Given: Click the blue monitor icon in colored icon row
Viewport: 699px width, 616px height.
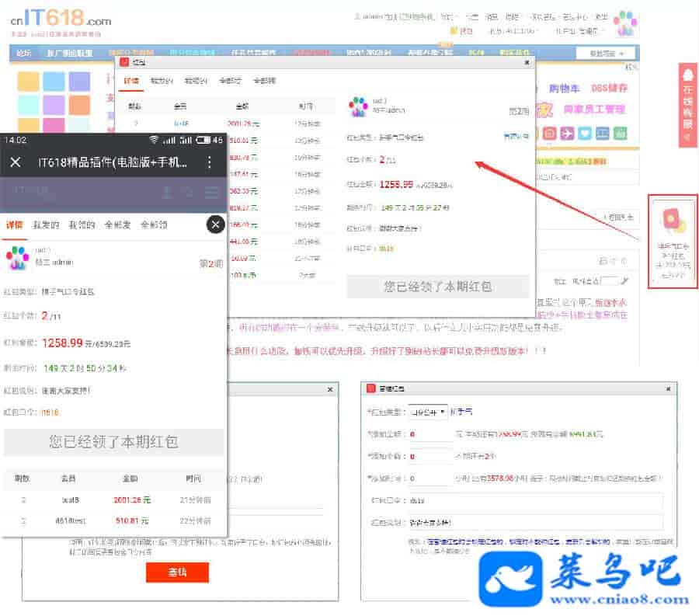Looking at the screenshot, I should [x=602, y=134].
